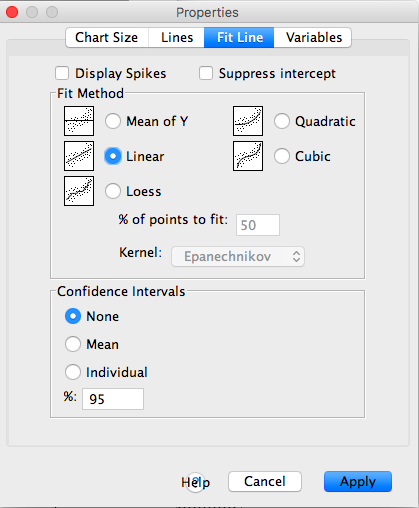Open the Lines tab
The image size is (419, 508).
point(177,38)
